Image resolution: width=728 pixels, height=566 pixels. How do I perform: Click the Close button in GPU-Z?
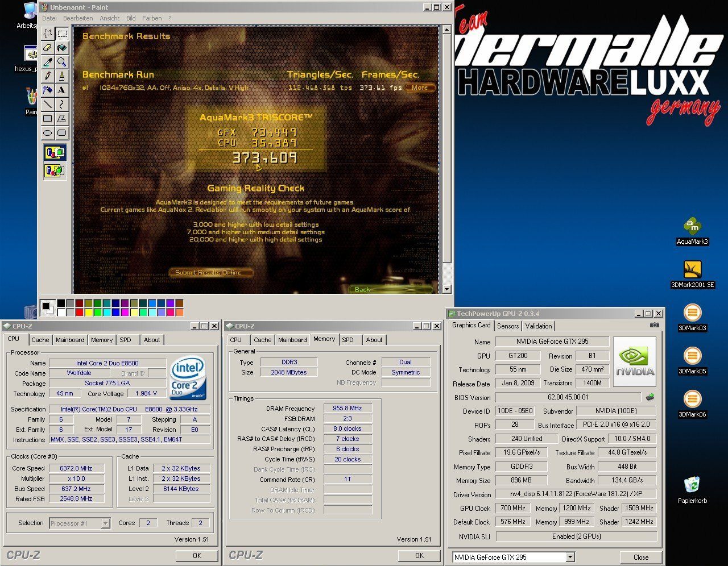click(x=641, y=557)
